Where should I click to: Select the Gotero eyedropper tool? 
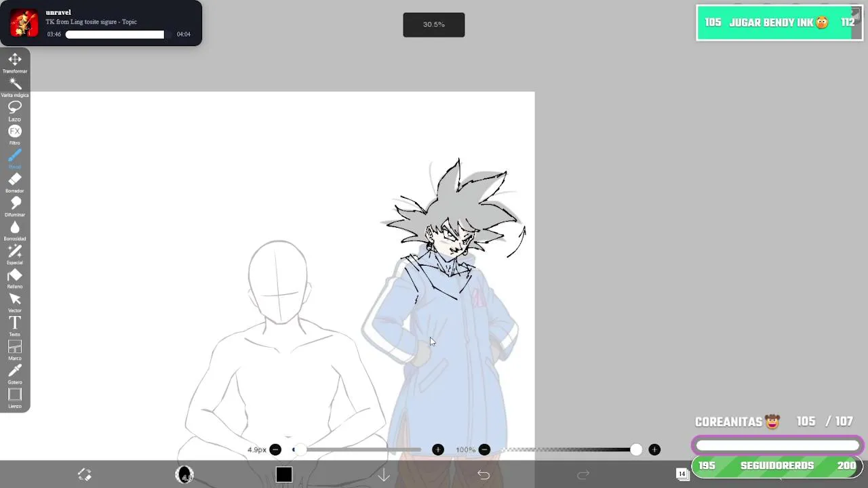click(15, 373)
